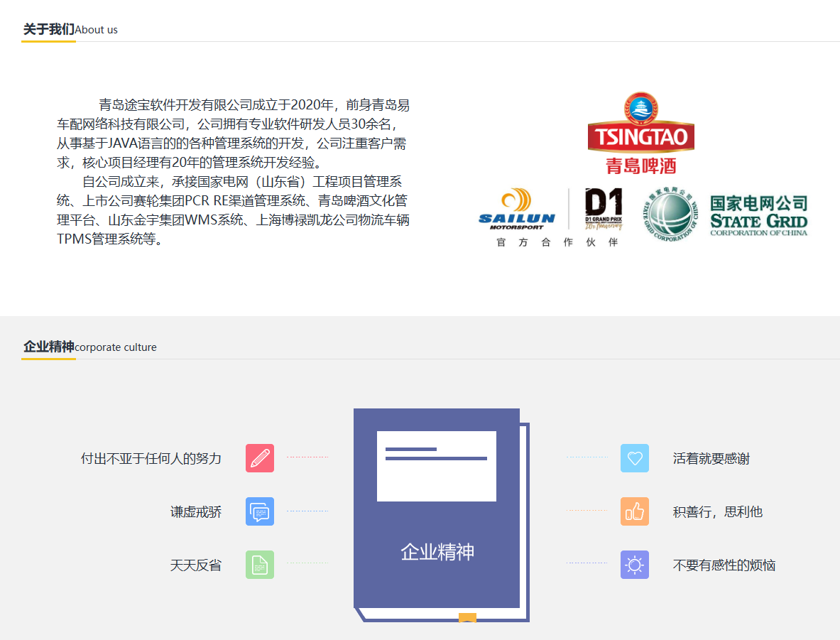This screenshot has height=640, width=840.
Task: Click the paragraph starting 自公司成立来
Action: pyautogui.click(x=233, y=210)
